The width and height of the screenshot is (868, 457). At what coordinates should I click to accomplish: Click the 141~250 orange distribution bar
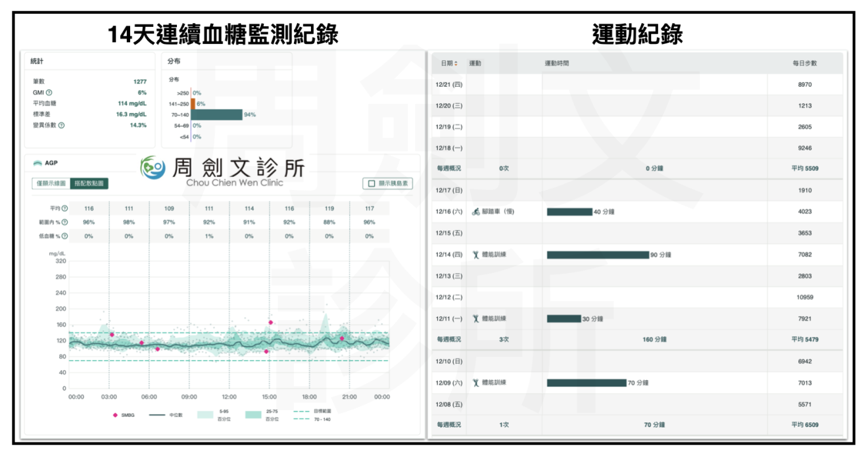[x=193, y=104]
